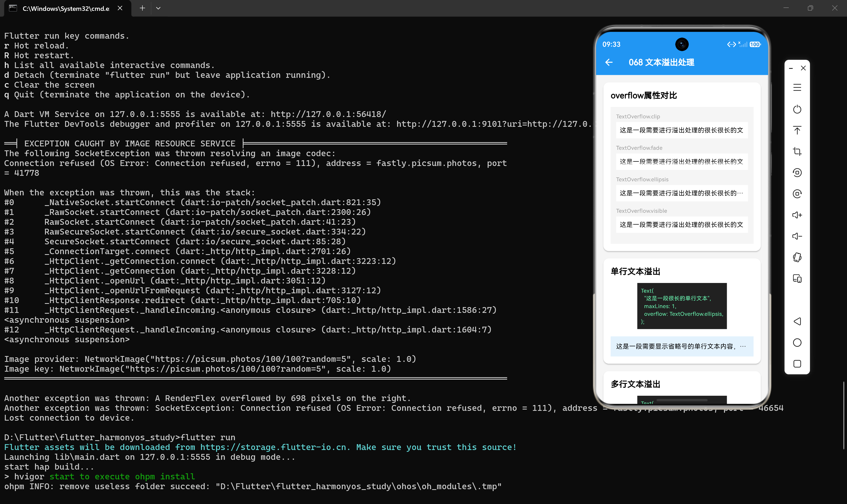Image resolution: width=847 pixels, height=504 pixels.
Task: Tap the 09:33 clock in phone status bar
Action: point(611,44)
